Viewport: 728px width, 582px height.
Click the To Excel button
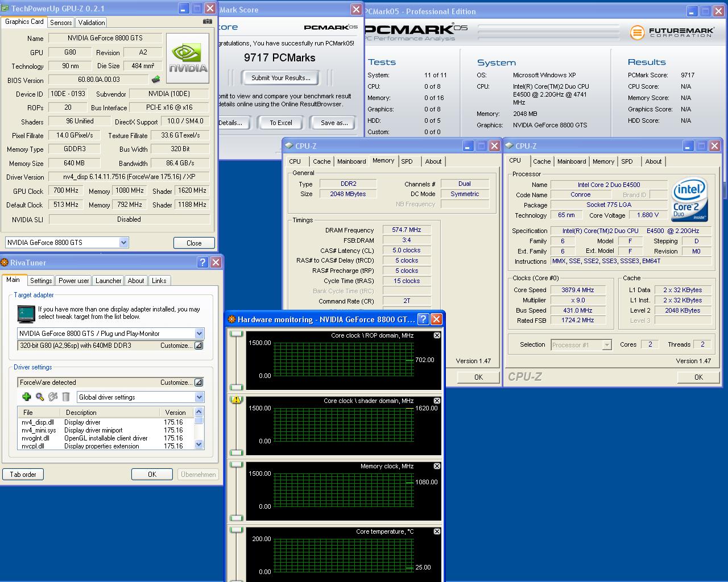click(x=280, y=123)
